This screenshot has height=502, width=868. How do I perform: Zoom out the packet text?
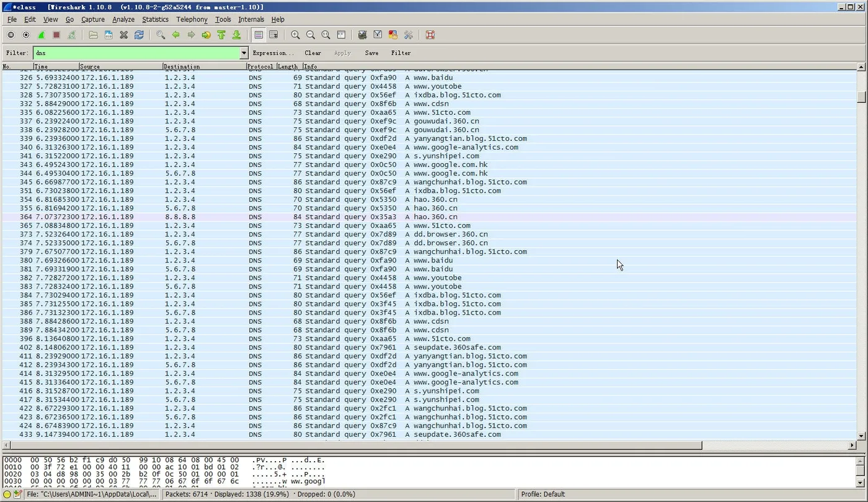coord(311,35)
